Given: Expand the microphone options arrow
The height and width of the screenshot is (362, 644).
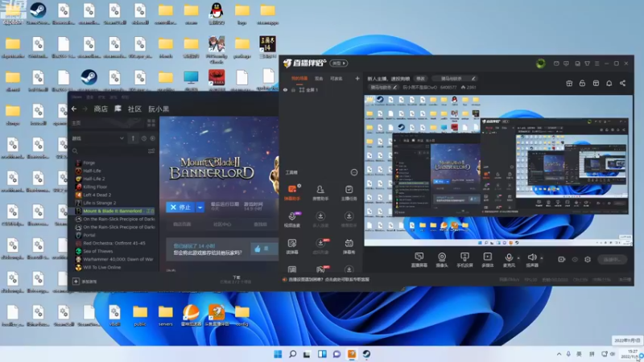Looking at the screenshot, I should (518, 258).
